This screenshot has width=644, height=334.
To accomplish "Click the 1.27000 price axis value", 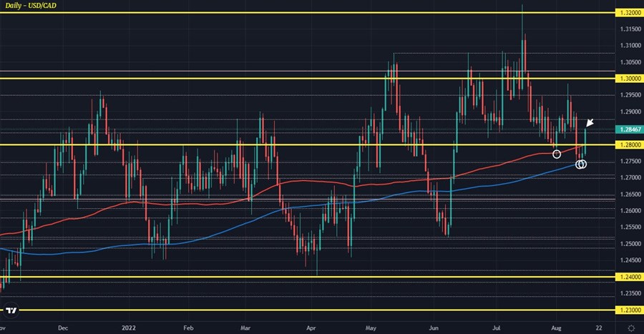I will [x=630, y=177].
